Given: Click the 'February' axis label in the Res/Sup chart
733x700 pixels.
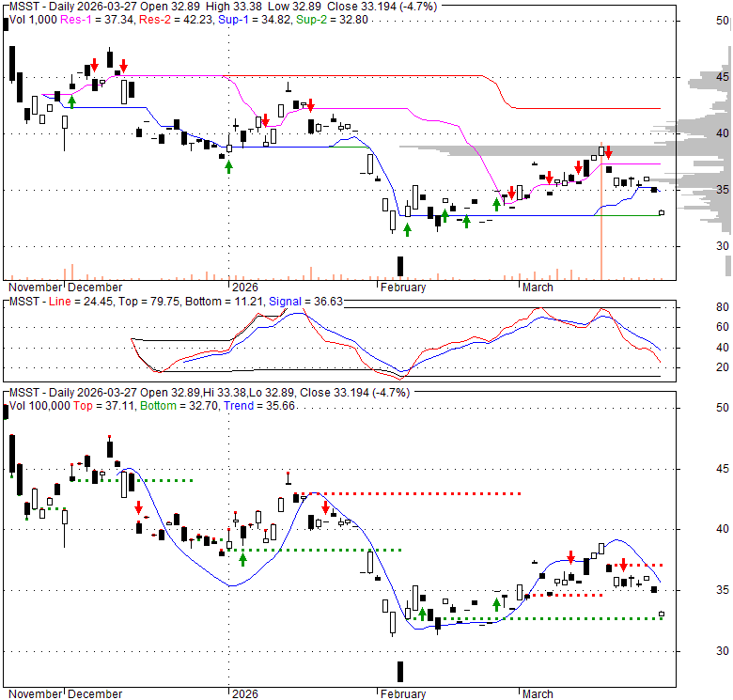Looking at the screenshot, I should (403, 287).
